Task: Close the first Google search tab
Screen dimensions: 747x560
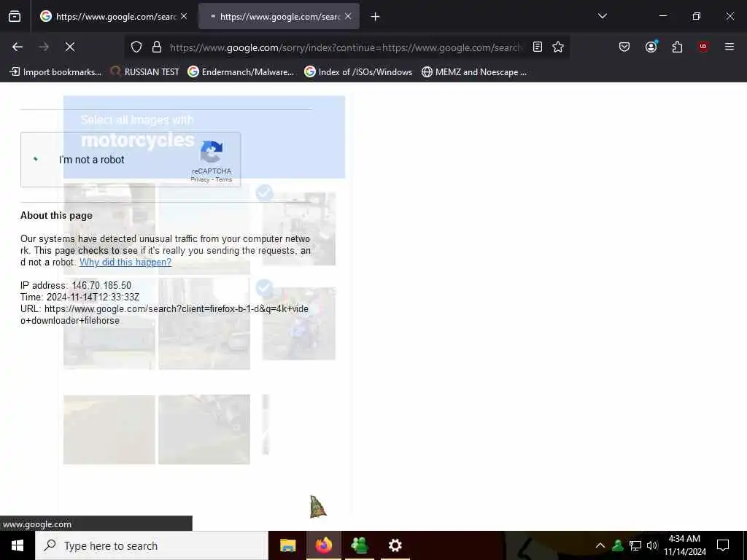Action: click(184, 16)
